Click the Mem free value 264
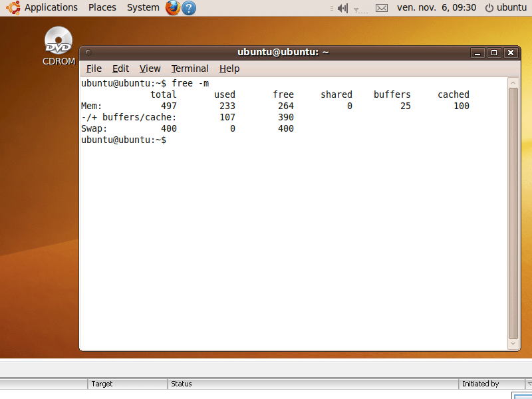Image resolution: width=532 pixels, height=399 pixels. coord(286,106)
